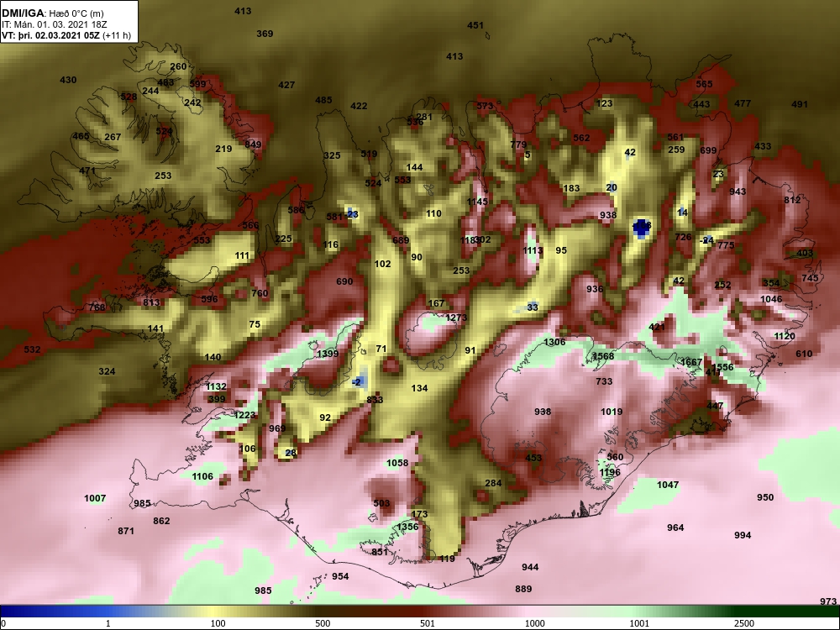The image size is (840, 630).
Task: Click the map value 833
Action: (375, 400)
